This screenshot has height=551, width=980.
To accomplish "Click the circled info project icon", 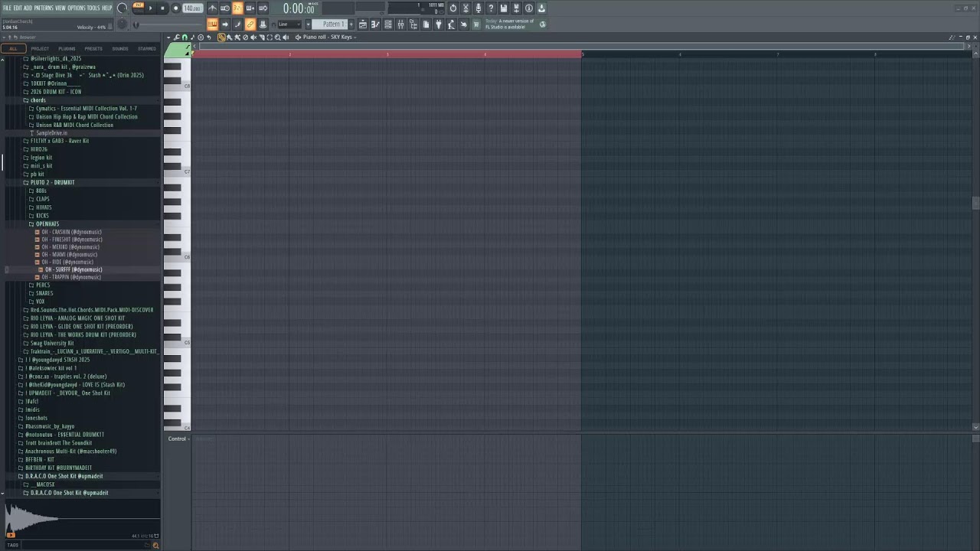I will 528,8.
